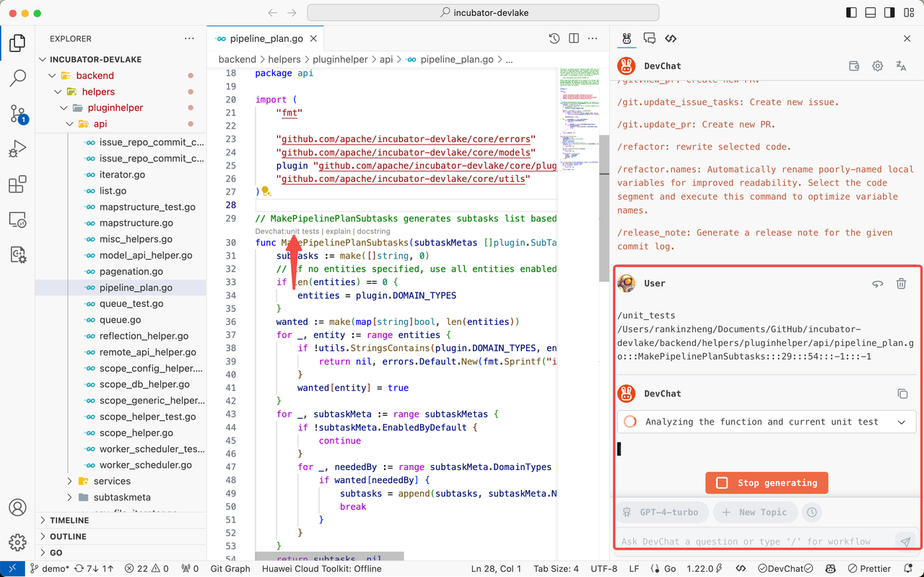The width and height of the screenshot is (924, 577).
Task: Click Git Graph in status bar
Action: (x=230, y=568)
